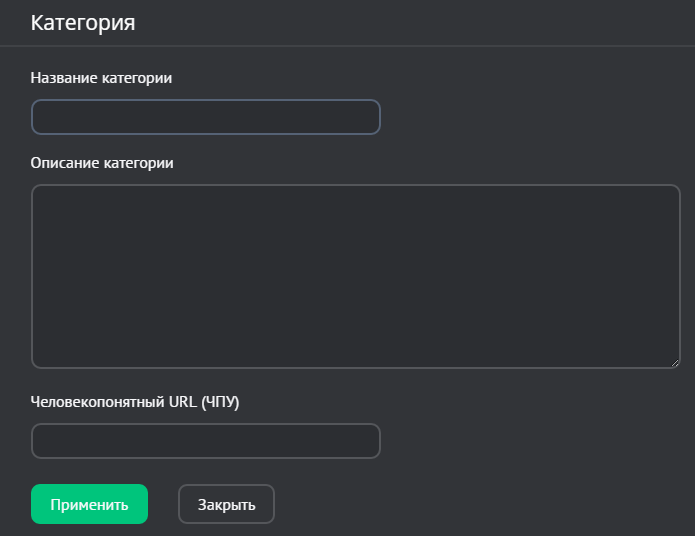Apply the category with green button
The image size is (695, 536).
coord(89,504)
